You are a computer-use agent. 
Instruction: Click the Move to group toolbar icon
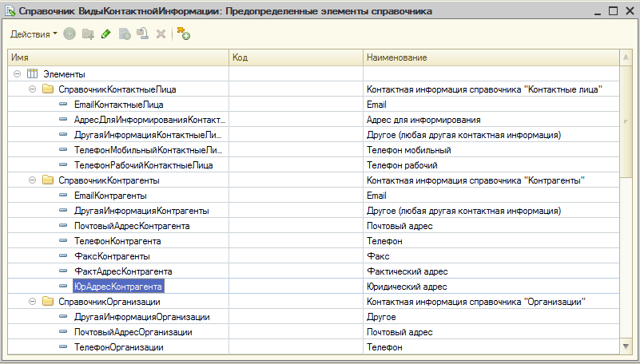pyautogui.click(x=142, y=34)
